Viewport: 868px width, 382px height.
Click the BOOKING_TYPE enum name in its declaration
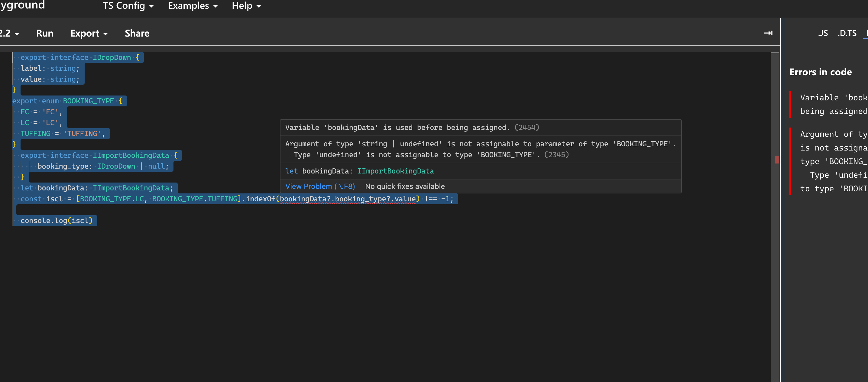(88, 101)
